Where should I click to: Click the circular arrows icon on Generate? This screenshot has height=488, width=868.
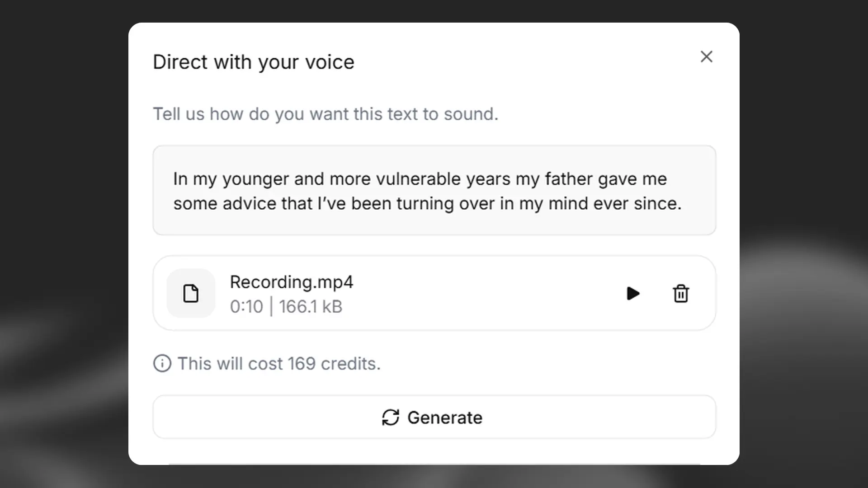(391, 418)
